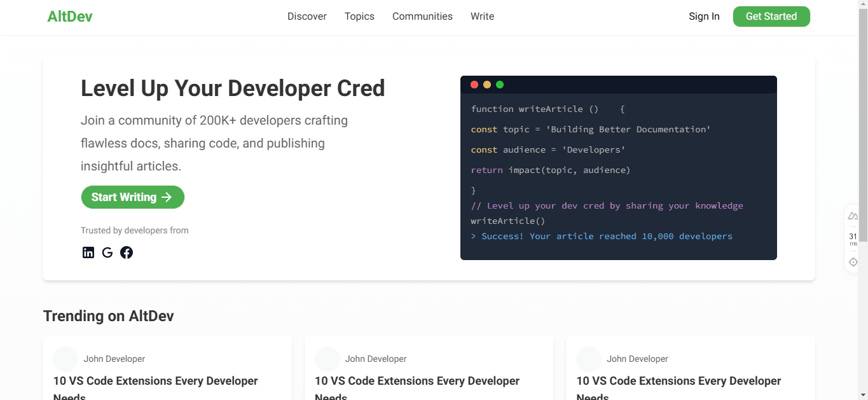Select Write from the top navigation
The width and height of the screenshot is (868, 400).
(x=482, y=16)
